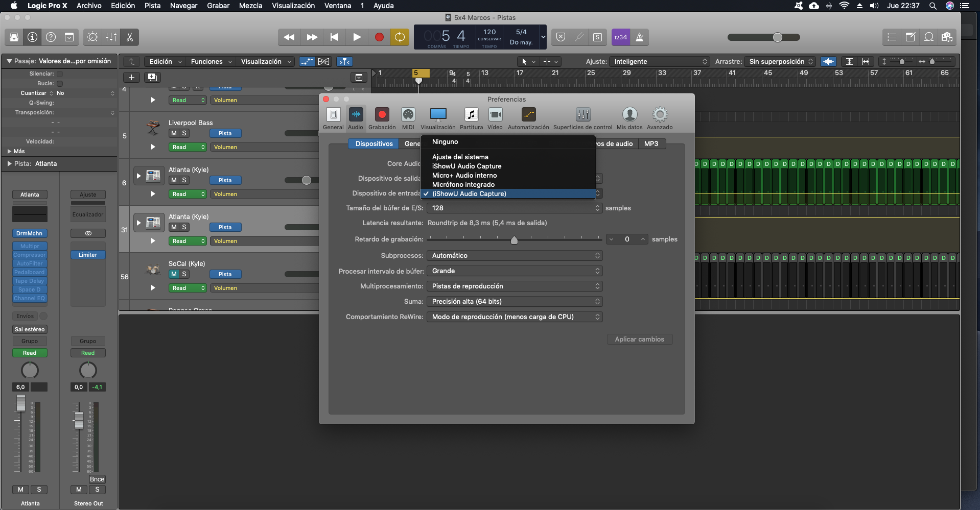Open the Mixer from the control bar
Screen dimensions: 980x510
(111, 37)
